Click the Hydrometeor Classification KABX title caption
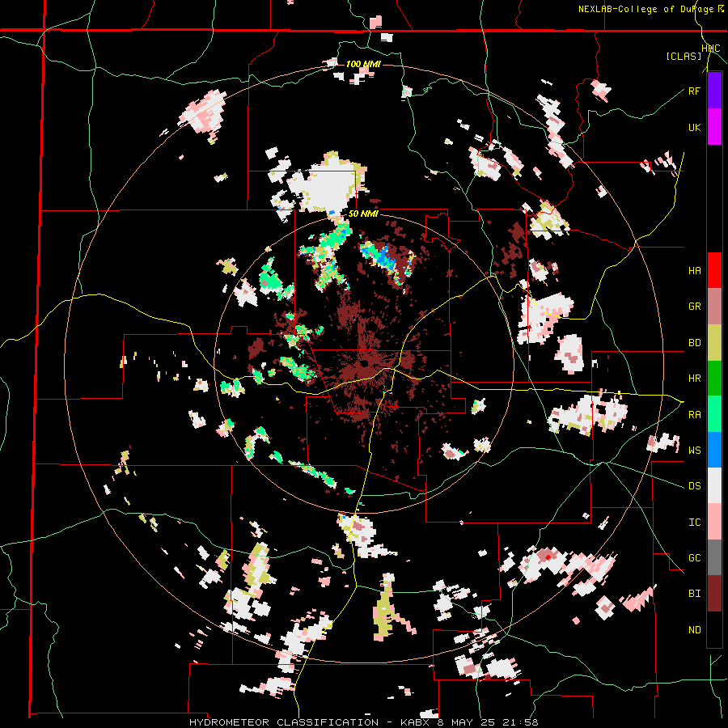 coord(363,722)
